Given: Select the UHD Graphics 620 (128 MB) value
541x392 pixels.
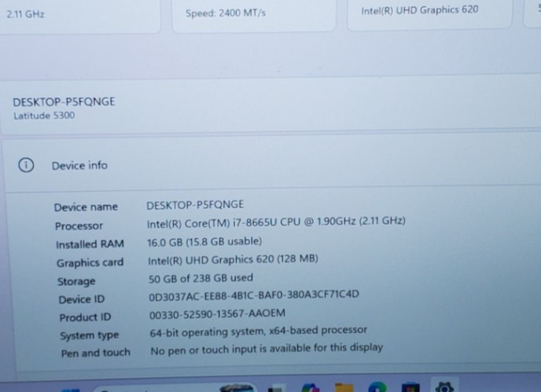Looking at the screenshot, I should pos(233,259).
